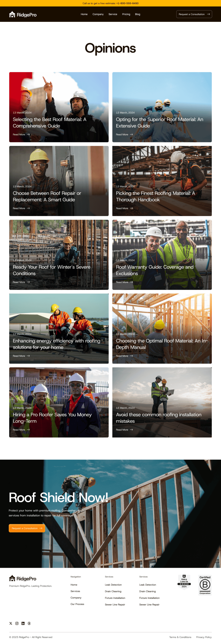Open the Privacy Policy footer link

204,637
